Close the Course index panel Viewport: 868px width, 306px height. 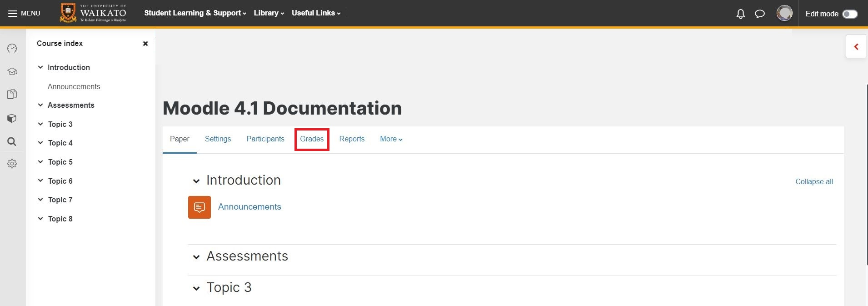tap(145, 44)
